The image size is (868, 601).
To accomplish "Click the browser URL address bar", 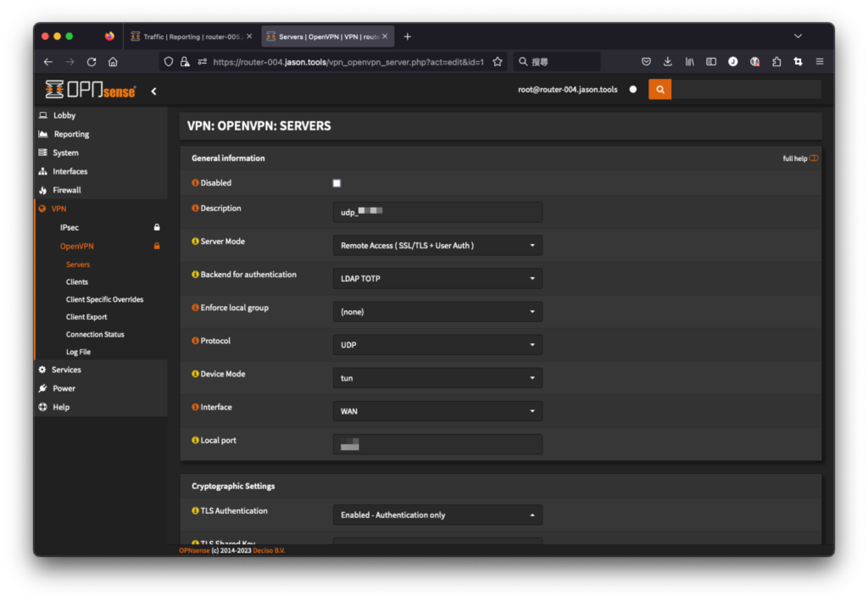I will pyautogui.click(x=348, y=62).
